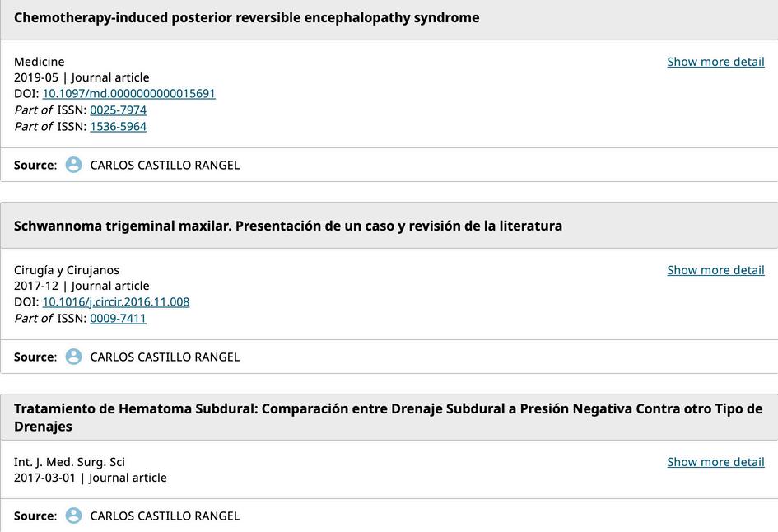Select source name under Medicine journal article

(x=165, y=165)
